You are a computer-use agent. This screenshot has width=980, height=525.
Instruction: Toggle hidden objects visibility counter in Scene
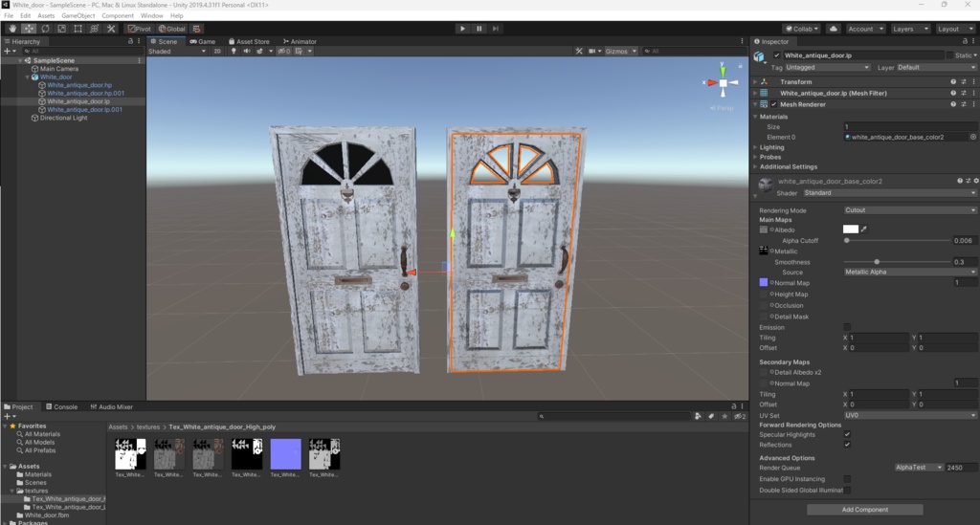coord(284,52)
